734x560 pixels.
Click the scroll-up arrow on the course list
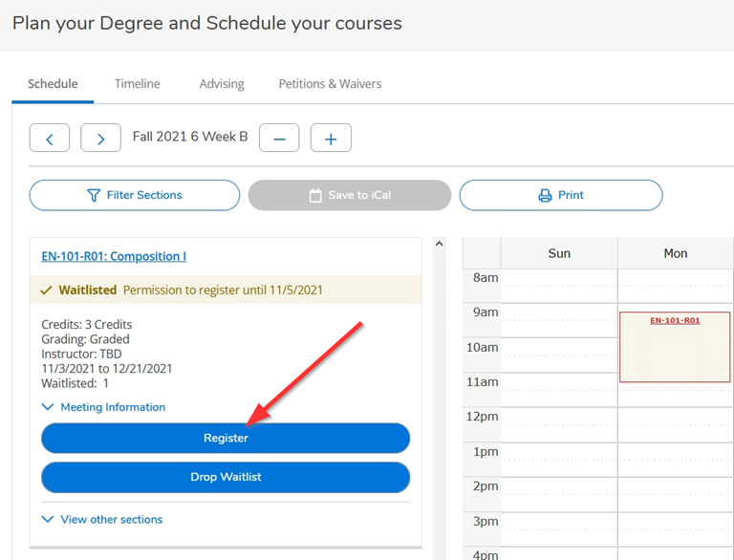click(x=439, y=244)
